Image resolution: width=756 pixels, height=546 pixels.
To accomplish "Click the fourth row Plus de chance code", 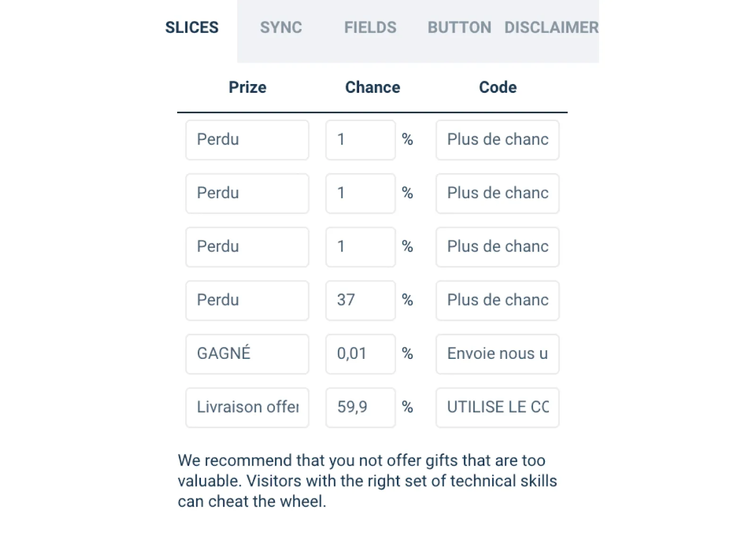I will [x=498, y=300].
